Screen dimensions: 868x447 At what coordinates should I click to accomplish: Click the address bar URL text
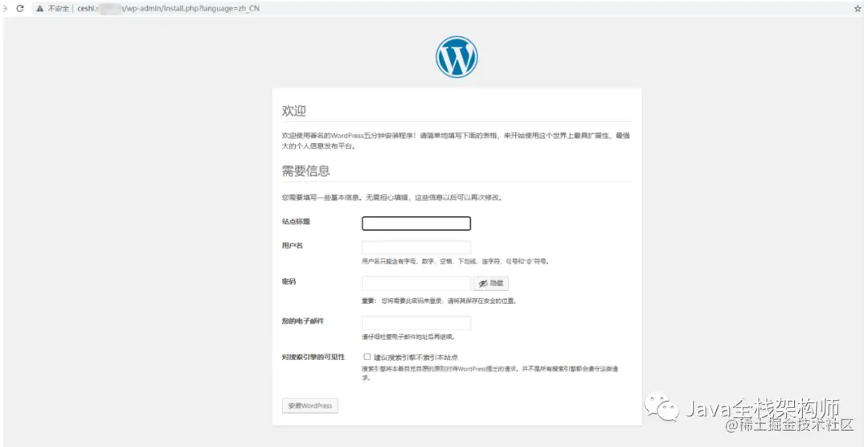168,8
